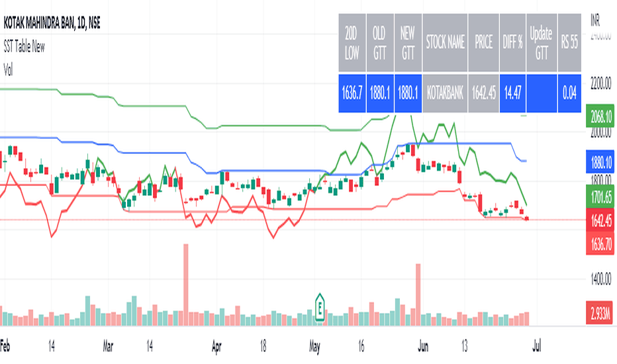
Task: Click the Feb date axis label
Action: pos(5,346)
